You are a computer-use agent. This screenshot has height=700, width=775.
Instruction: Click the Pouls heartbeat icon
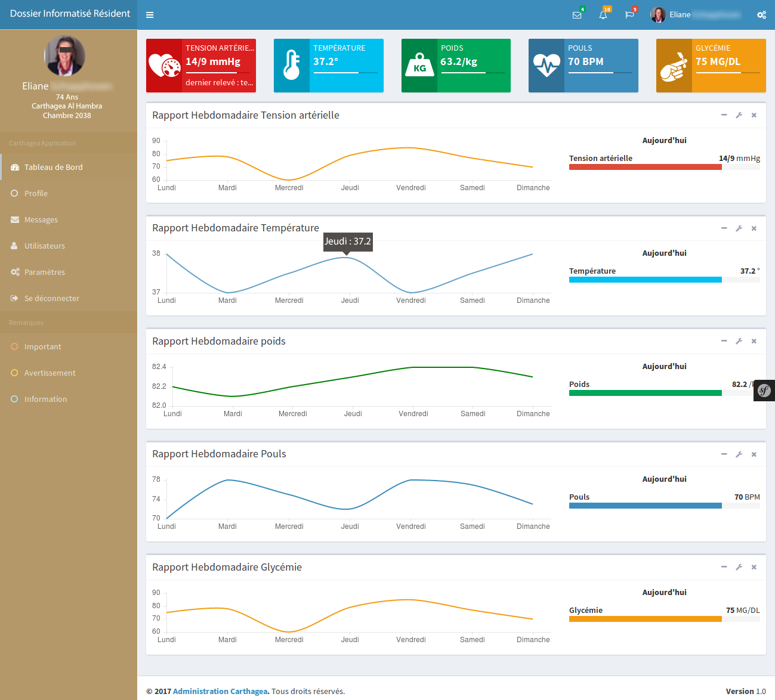546,66
